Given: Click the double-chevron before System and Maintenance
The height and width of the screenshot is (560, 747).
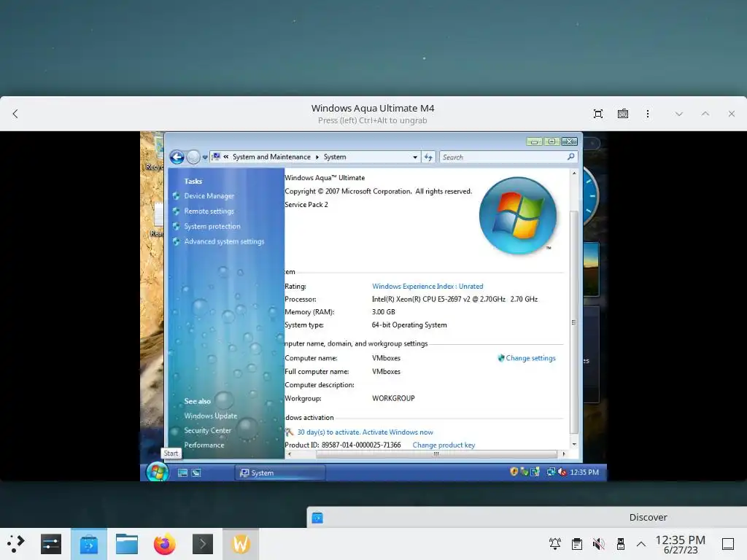Looking at the screenshot, I should [x=226, y=157].
